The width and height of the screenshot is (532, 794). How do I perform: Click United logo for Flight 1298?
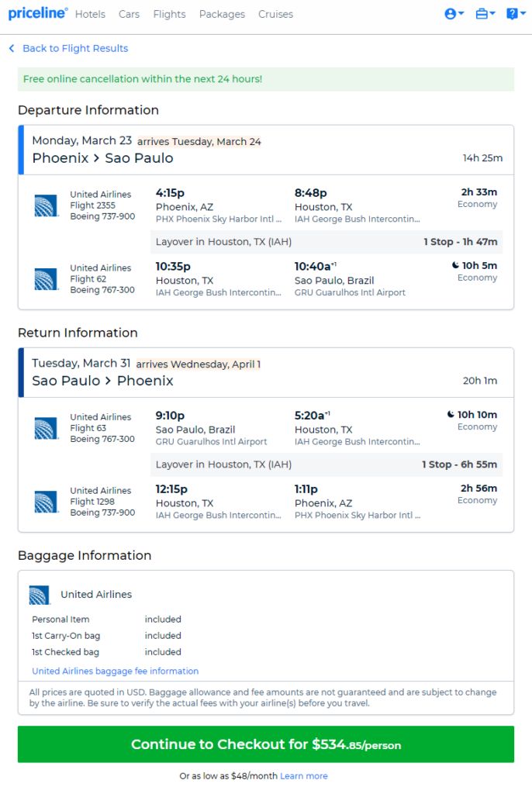pyautogui.click(x=46, y=502)
